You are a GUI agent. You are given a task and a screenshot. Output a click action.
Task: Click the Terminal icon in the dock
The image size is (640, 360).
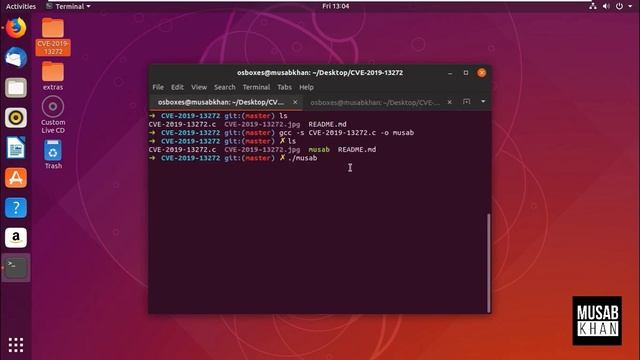click(x=16, y=267)
